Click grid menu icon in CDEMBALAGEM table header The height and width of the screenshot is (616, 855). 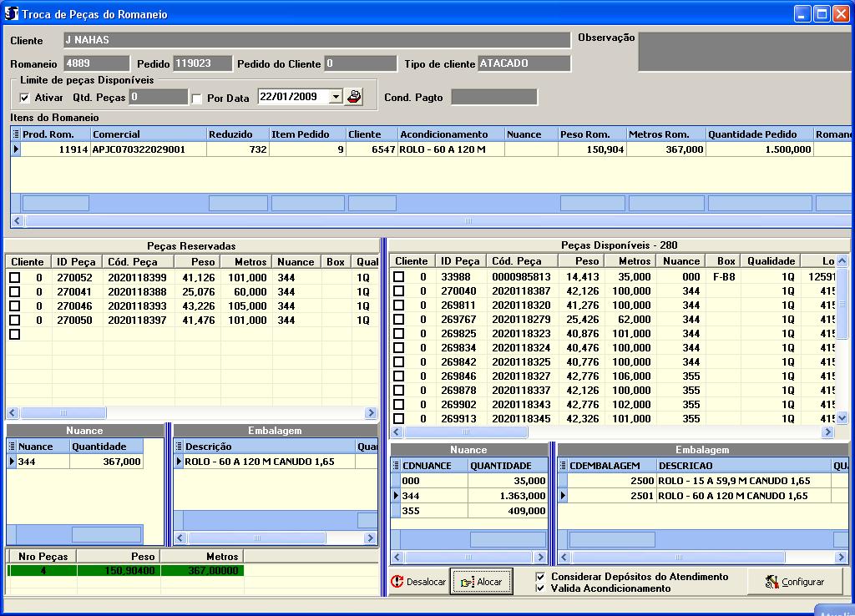click(x=563, y=466)
